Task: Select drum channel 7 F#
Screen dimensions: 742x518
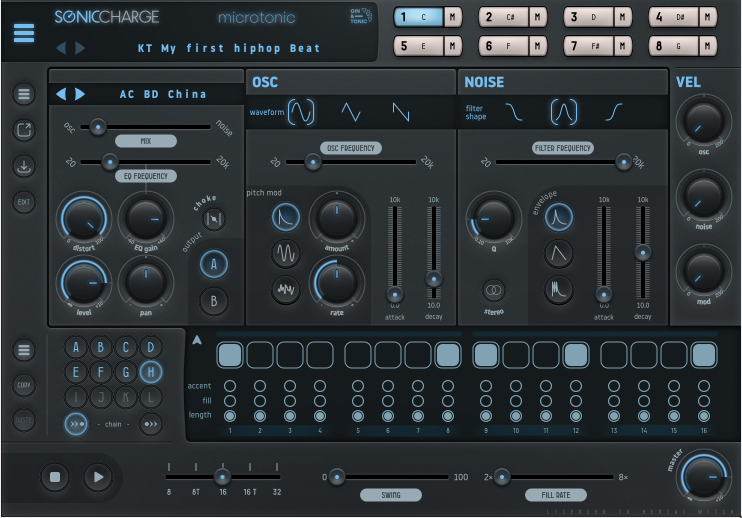Action: (x=588, y=46)
